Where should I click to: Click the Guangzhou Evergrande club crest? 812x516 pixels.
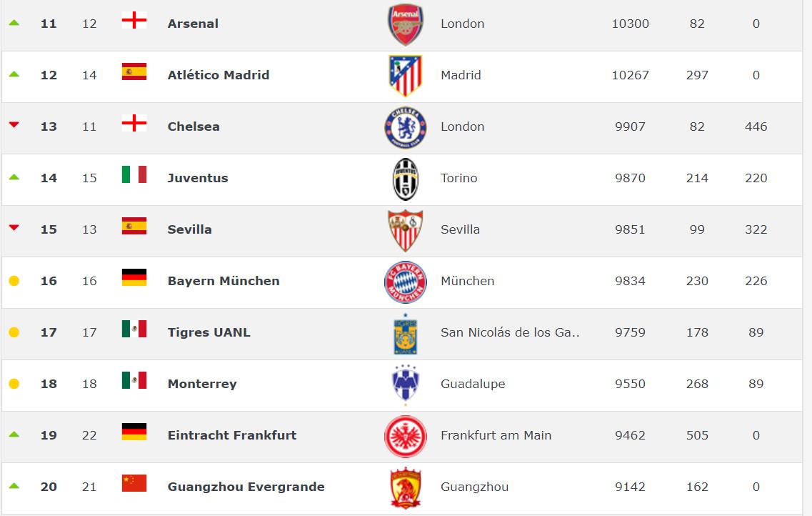tap(405, 487)
